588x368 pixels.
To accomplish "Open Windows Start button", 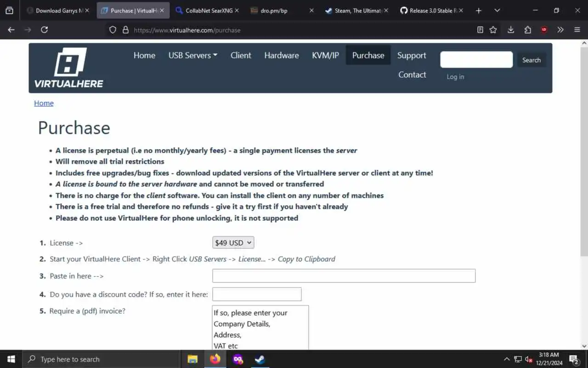I will click(11, 359).
